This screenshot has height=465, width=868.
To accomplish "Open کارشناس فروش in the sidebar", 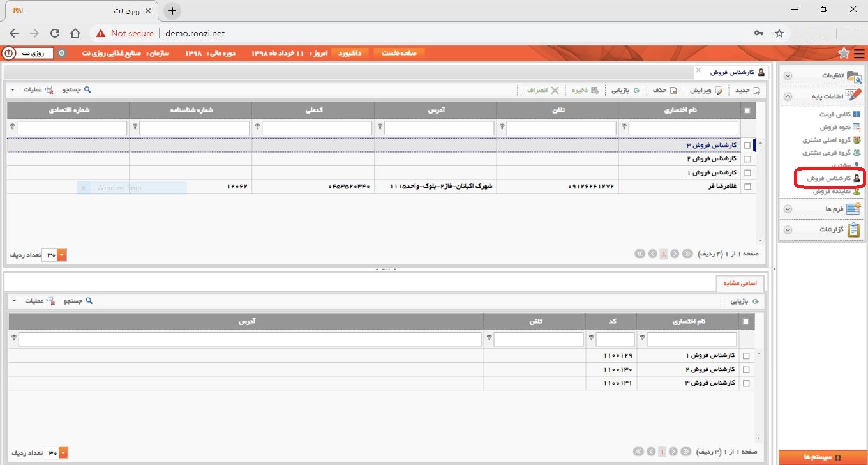I will click(833, 178).
